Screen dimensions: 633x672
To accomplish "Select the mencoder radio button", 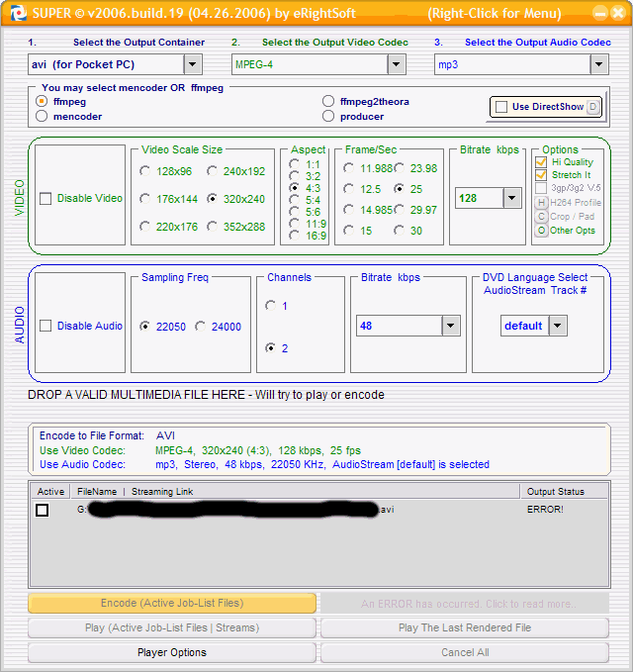I will pos(42,116).
